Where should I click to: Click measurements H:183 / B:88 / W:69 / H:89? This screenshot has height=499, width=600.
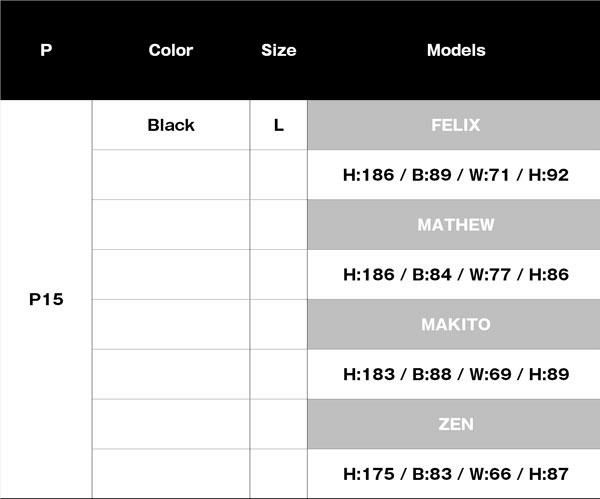[x=455, y=374]
